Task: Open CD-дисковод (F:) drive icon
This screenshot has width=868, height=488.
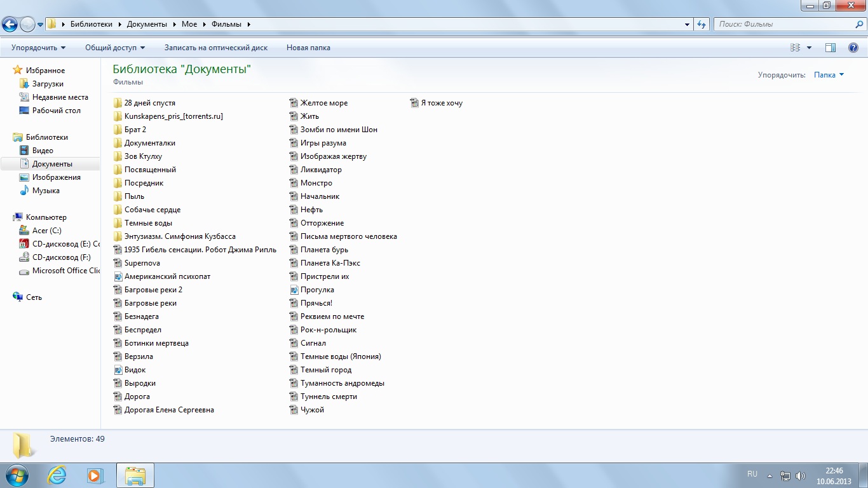Action: [x=24, y=257]
